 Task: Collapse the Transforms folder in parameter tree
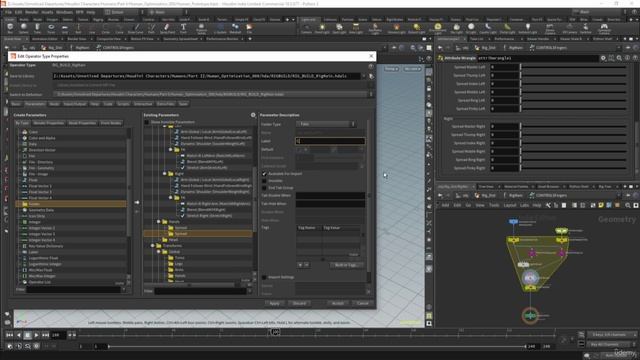tap(153, 246)
